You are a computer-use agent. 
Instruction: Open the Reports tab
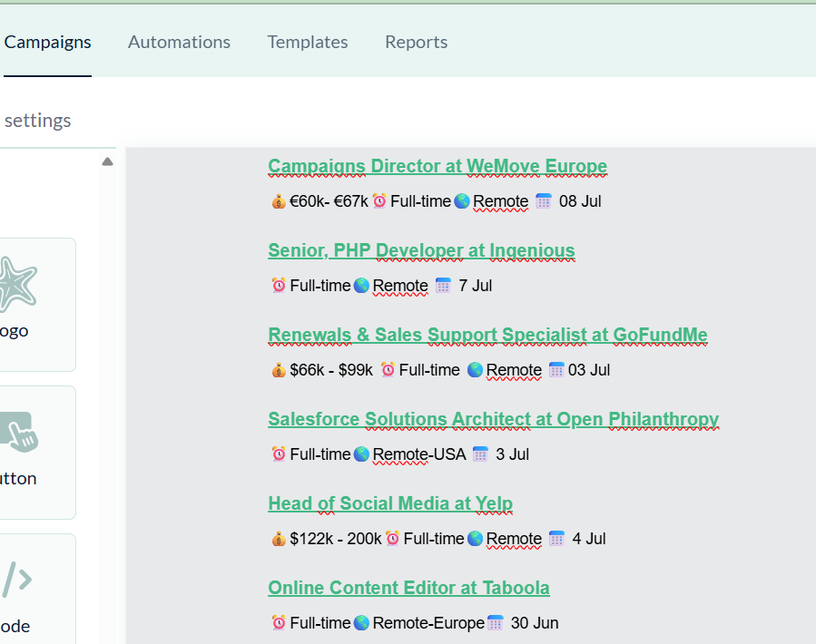pos(417,42)
